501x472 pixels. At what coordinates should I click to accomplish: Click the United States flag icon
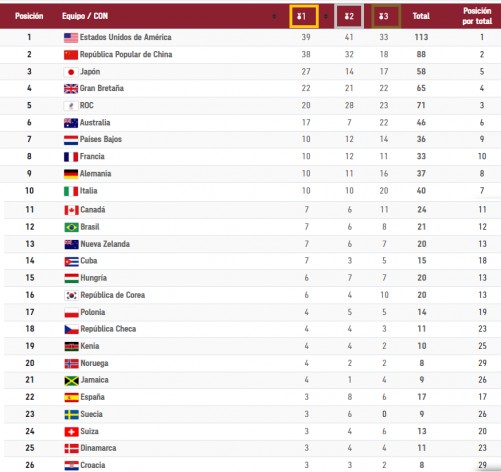[71, 37]
